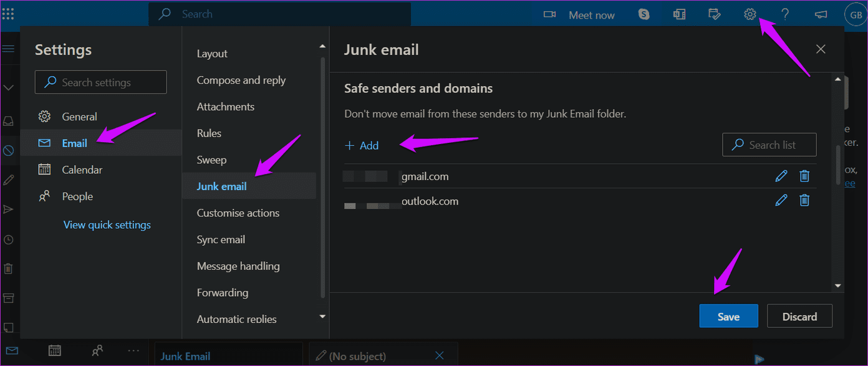Toggle the hamburger navigation pane icon
The image size is (868, 366).
click(9, 49)
